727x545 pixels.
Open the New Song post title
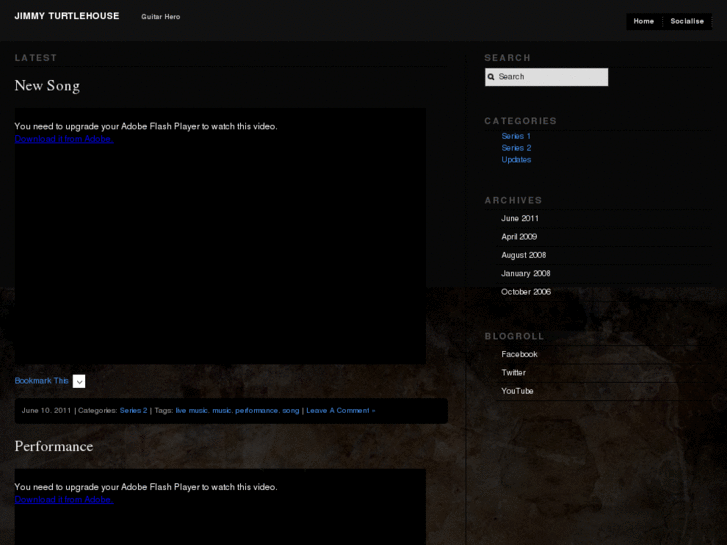coord(47,86)
